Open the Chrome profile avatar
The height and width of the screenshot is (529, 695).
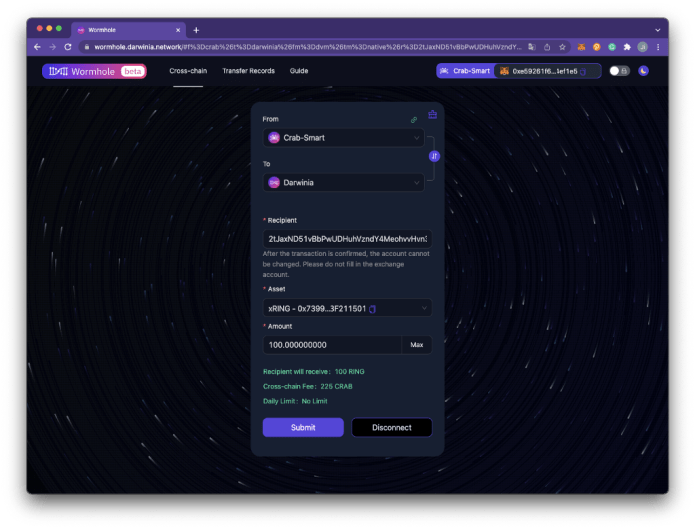click(642, 47)
